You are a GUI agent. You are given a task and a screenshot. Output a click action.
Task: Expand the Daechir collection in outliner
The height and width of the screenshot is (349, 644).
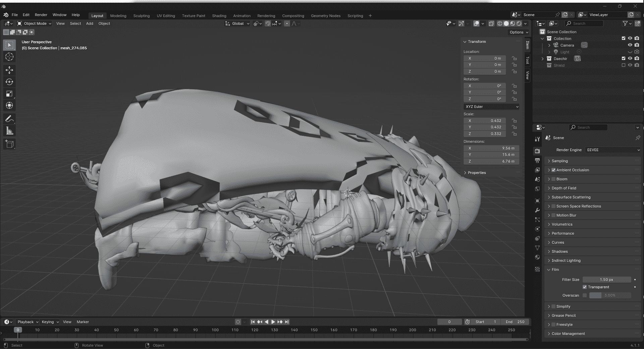click(x=543, y=59)
